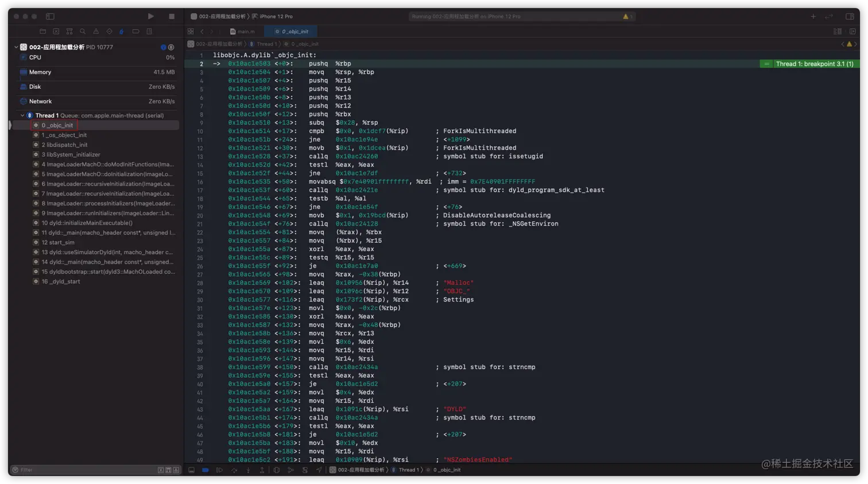
Task: Select frame 8 ImageLoader::processInitializers
Action: pyautogui.click(x=96, y=203)
